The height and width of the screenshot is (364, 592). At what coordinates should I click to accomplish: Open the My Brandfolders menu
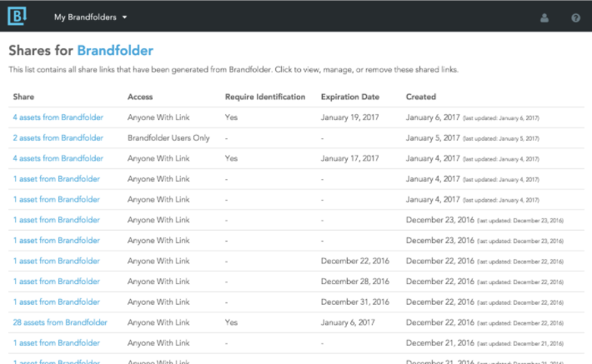(90, 17)
